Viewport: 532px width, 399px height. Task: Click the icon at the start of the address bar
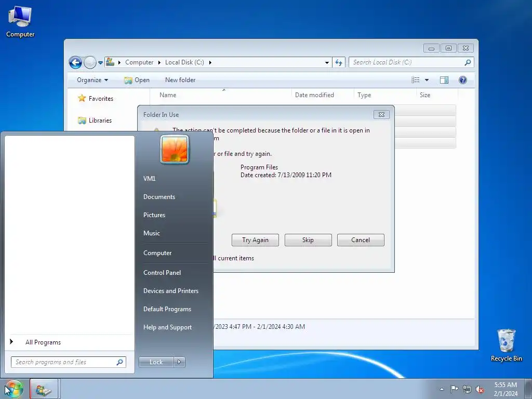click(x=110, y=62)
